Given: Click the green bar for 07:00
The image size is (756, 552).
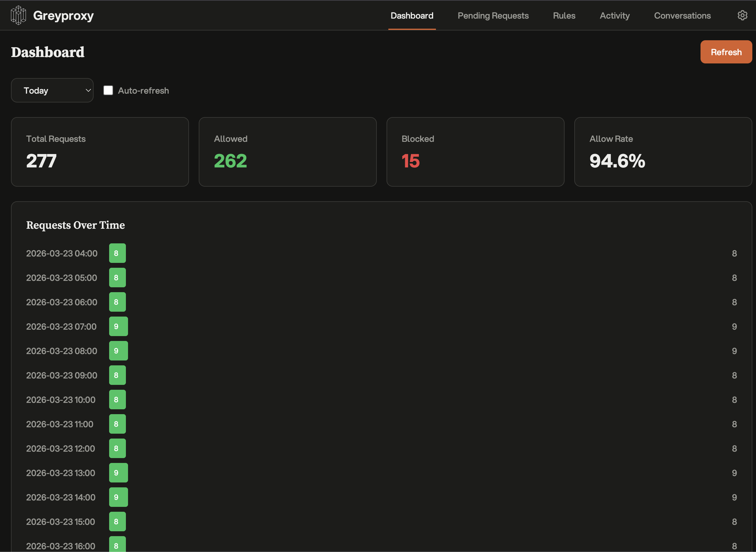Looking at the screenshot, I should [x=119, y=326].
